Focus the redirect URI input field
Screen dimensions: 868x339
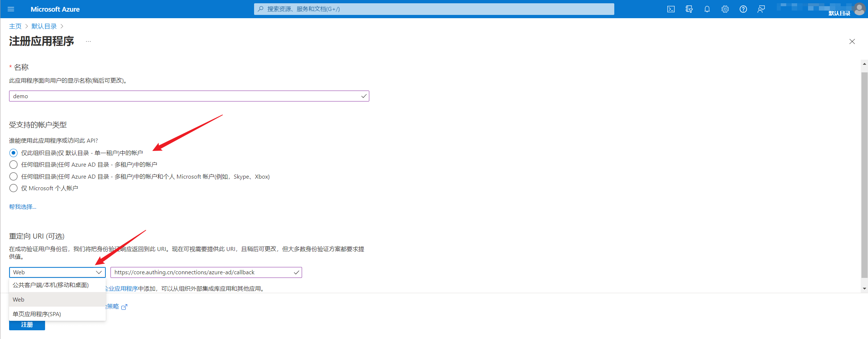[x=202, y=272]
